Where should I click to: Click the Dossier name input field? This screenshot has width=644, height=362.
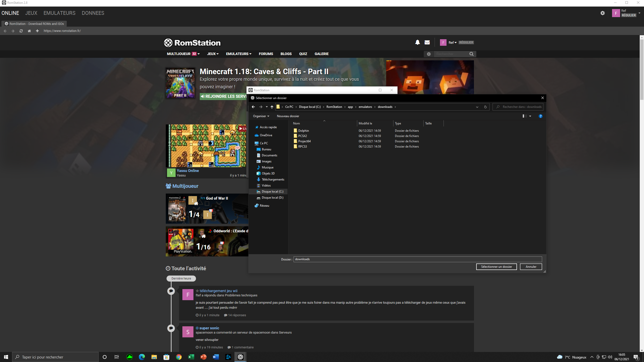[x=418, y=259]
